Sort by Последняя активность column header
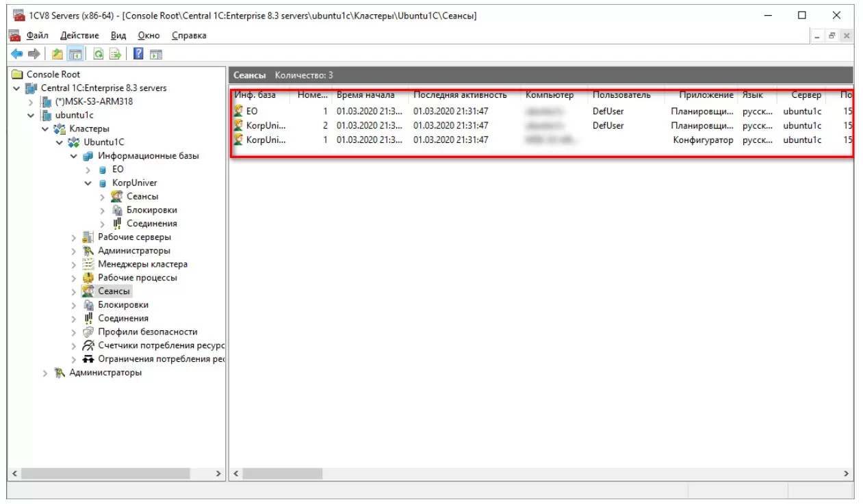 [464, 95]
